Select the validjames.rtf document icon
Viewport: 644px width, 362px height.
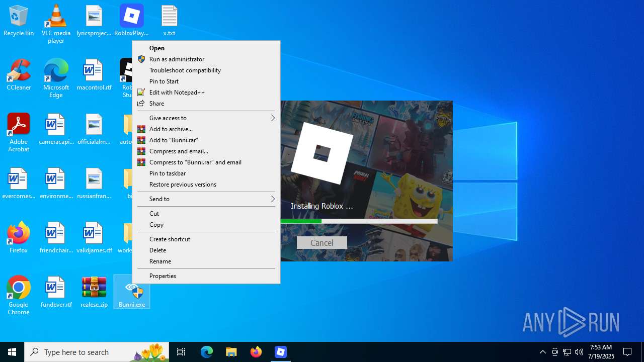click(x=94, y=237)
